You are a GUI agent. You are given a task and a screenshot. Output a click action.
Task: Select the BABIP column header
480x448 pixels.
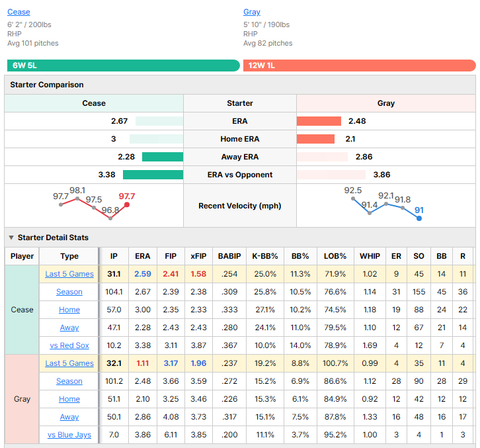229,256
